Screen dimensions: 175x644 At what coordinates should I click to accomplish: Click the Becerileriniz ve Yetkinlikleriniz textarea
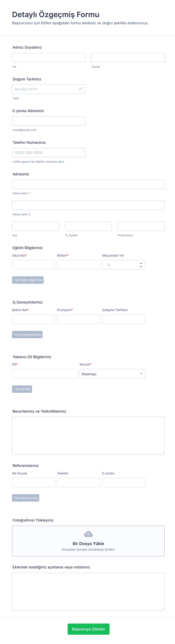coord(88,435)
